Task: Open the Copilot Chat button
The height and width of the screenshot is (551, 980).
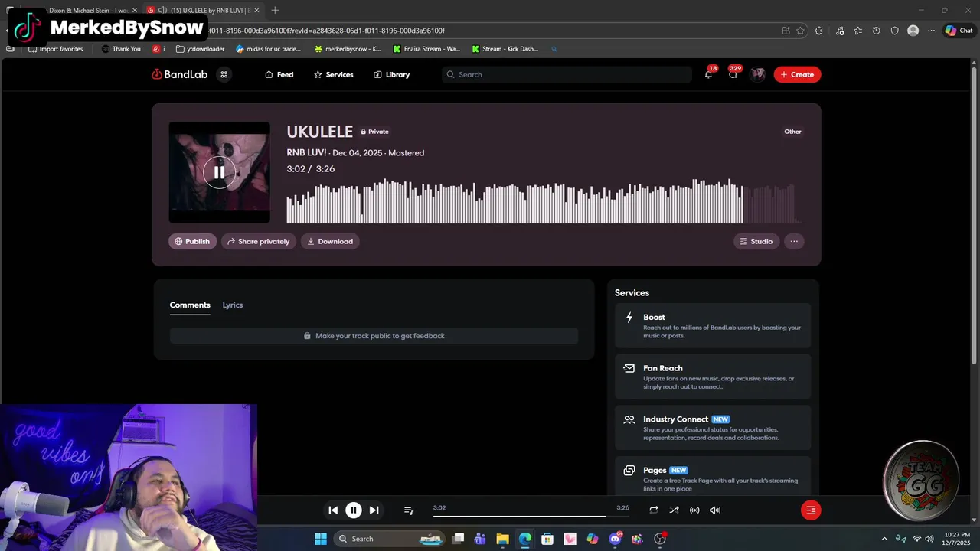Action: coord(959,31)
